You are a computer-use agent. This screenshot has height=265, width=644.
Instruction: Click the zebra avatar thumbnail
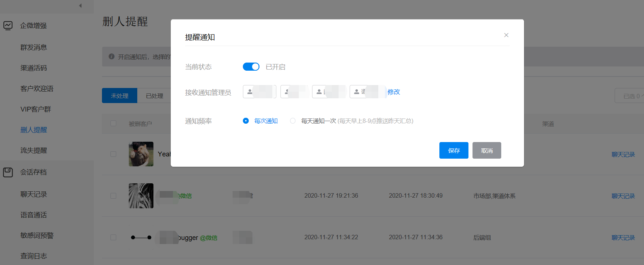(x=141, y=196)
